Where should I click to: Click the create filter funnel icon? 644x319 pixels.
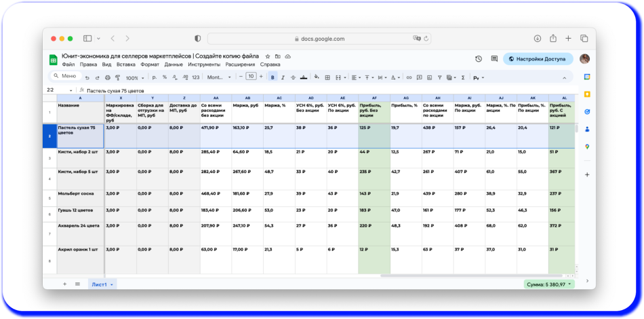coord(439,77)
